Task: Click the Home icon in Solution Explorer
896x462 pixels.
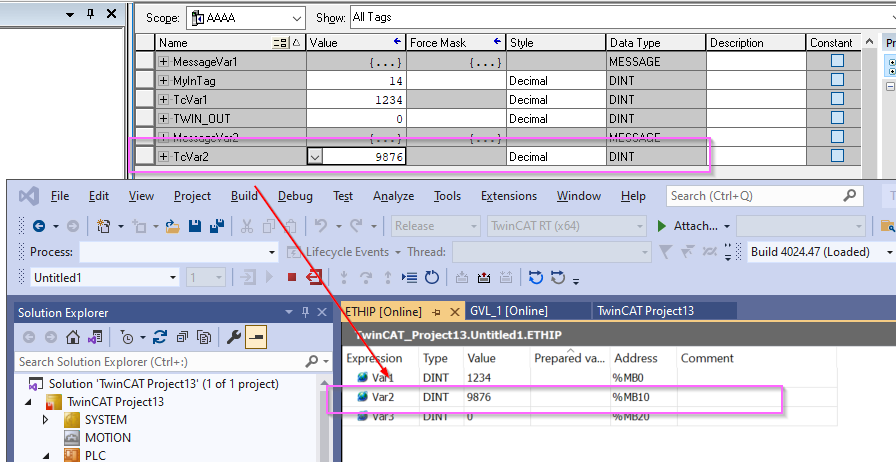Action: tap(73, 338)
